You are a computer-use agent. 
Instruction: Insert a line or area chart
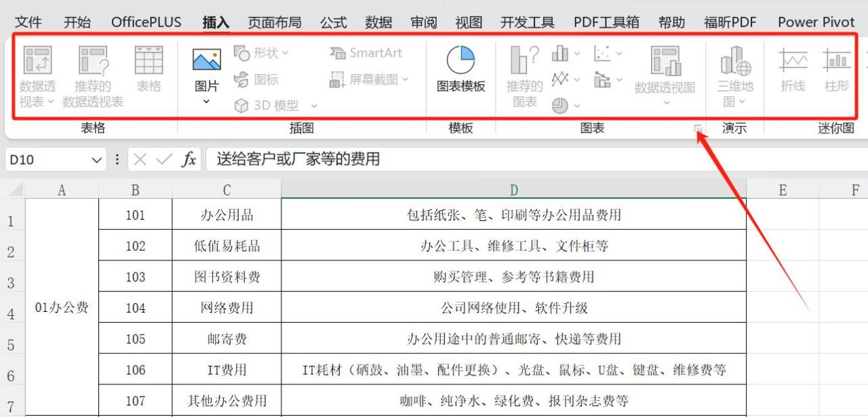click(560, 79)
